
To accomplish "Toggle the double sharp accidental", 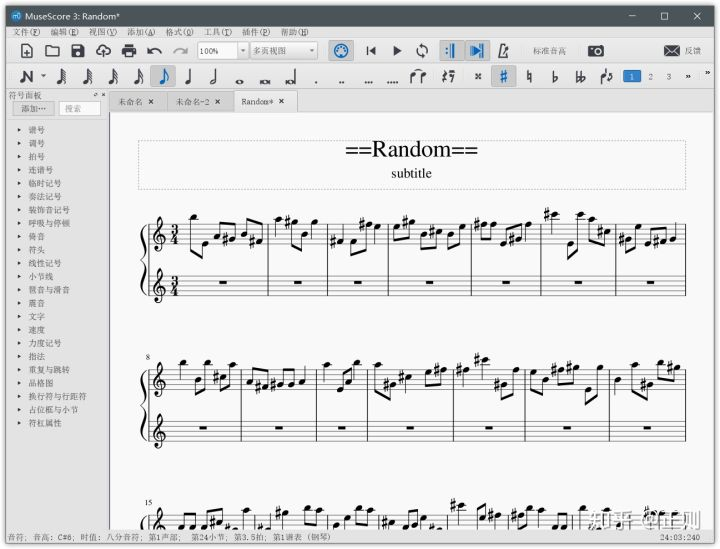I will point(478,77).
